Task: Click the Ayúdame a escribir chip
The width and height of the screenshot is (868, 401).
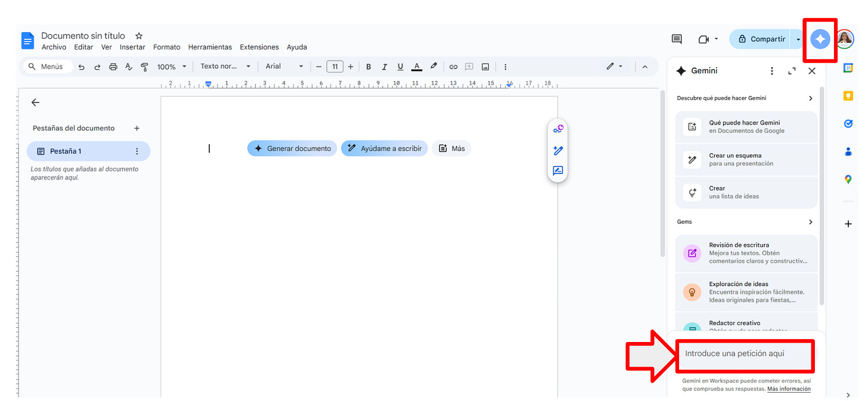Action: point(385,148)
